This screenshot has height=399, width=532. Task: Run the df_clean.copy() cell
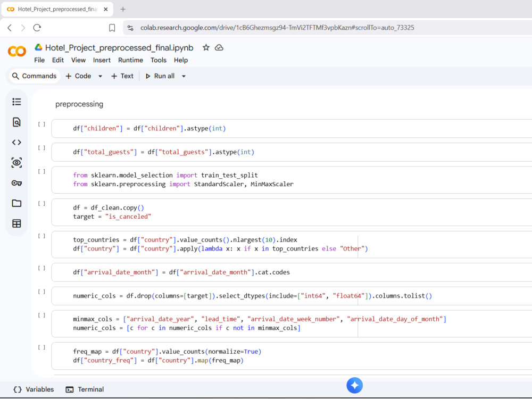pyautogui.click(x=41, y=204)
